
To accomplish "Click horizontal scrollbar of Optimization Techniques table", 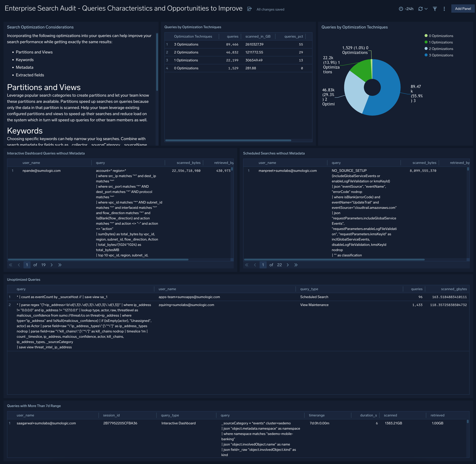I will coord(228,140).
